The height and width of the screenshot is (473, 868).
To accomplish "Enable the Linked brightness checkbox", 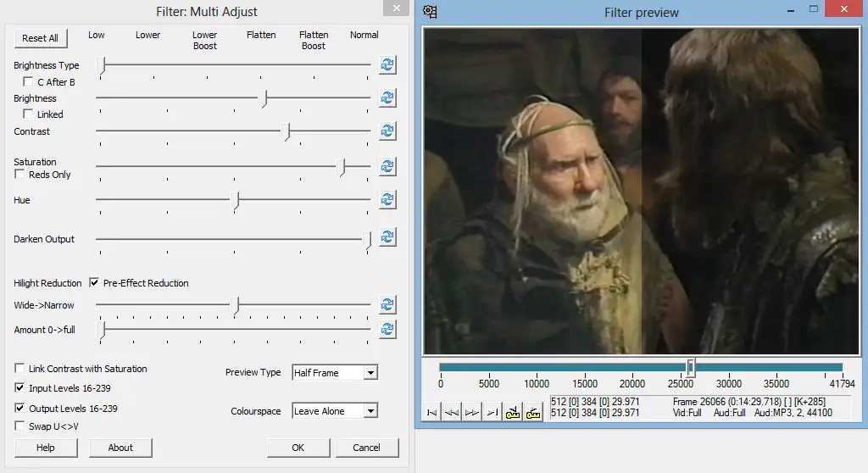I will pyautogui.click(x=28, y=114).
